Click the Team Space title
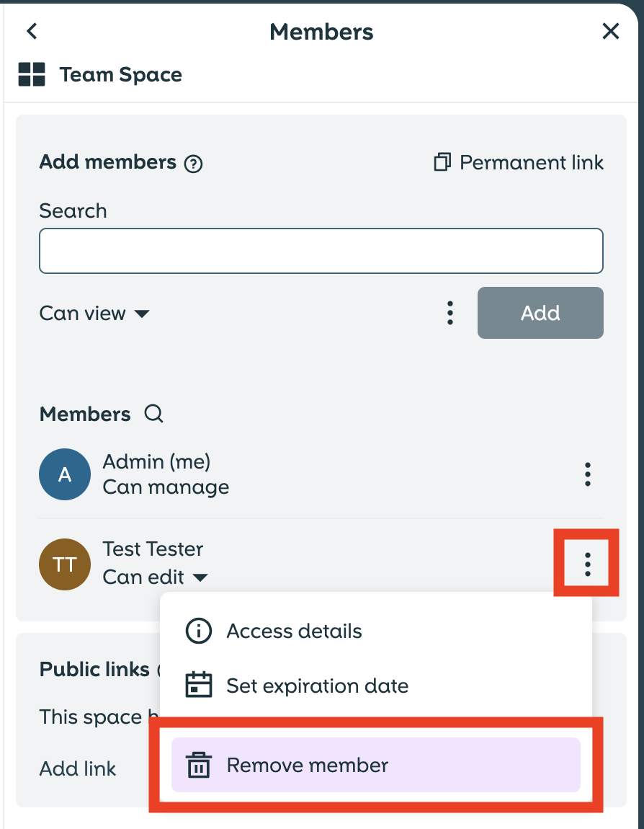The width and height of the screenshot is (644, 829). pyautogui.click(x=120, y=75)
